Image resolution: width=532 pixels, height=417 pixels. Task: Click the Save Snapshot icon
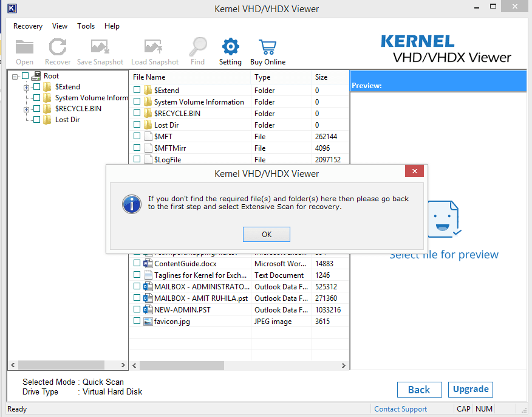pyautogui.click(x=100, y=47)
